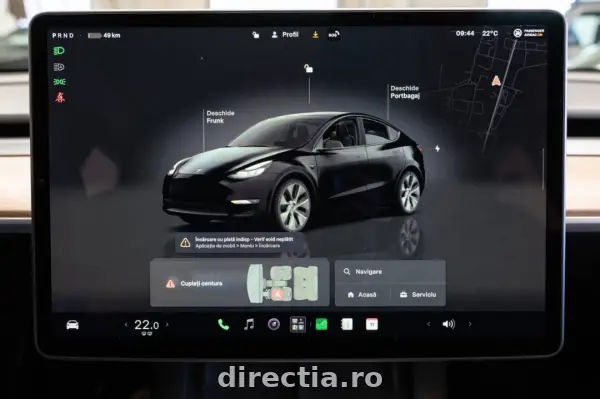Viewport: 600px width, 399px height.
Task: Toggle the grey high beam headlight indicator
Action: [x=59, y=67]
